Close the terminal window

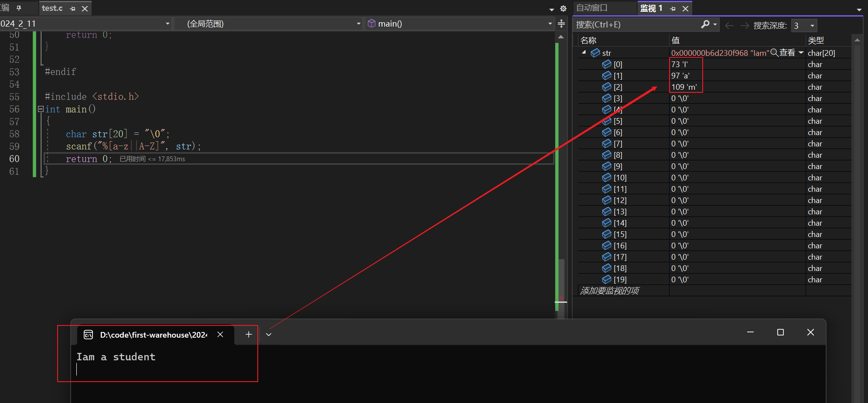810,332
